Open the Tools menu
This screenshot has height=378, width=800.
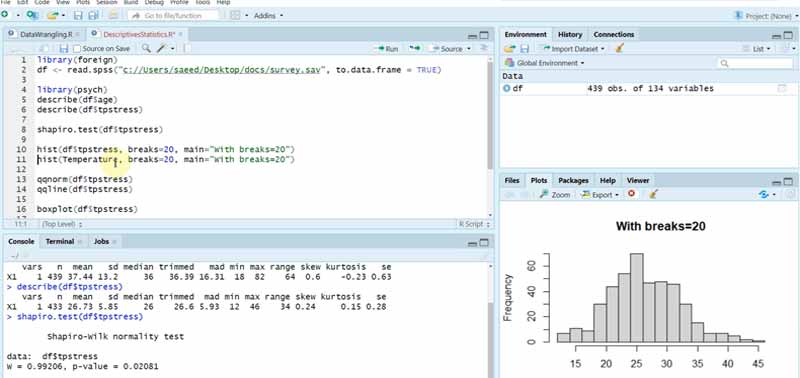tap(203, 3)
